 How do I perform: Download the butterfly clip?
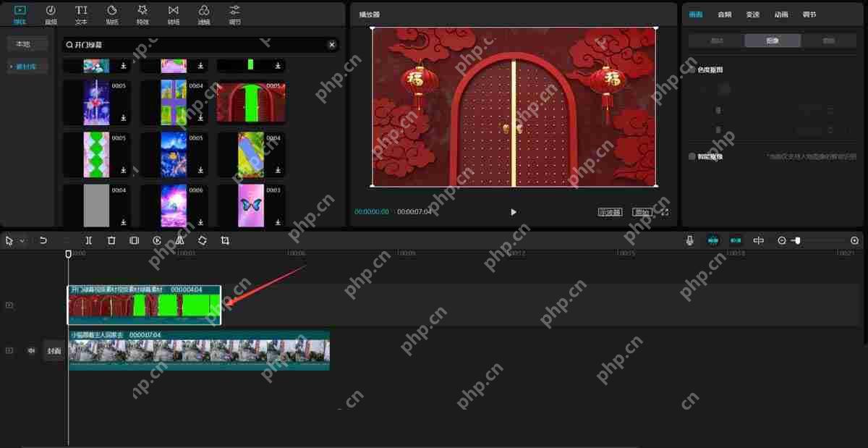point(278,222)
